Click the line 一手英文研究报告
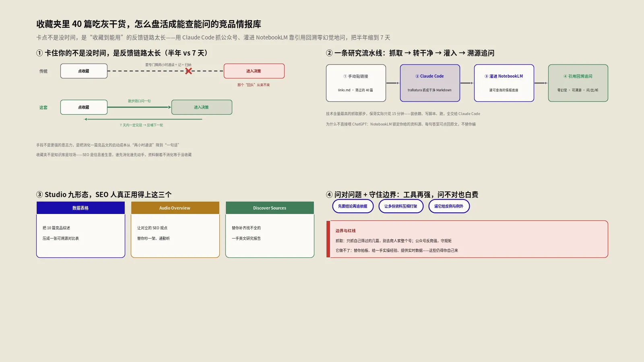644x362 pixels. coord(246,239)
